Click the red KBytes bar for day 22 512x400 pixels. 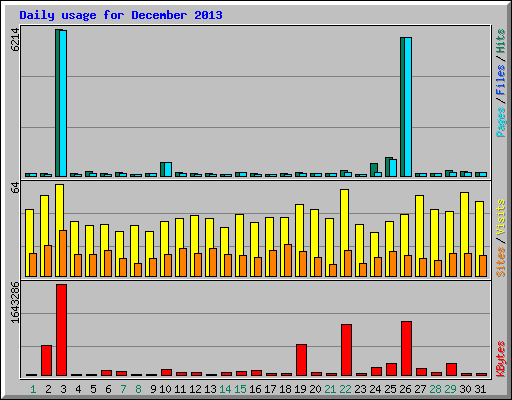click(x=346, y=350)
